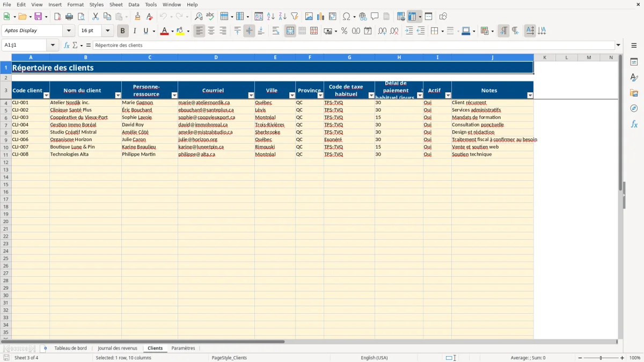The height and width of the screenshot is (362, 644).
Task: Click the status bar zoom slider
Action: 601,358
